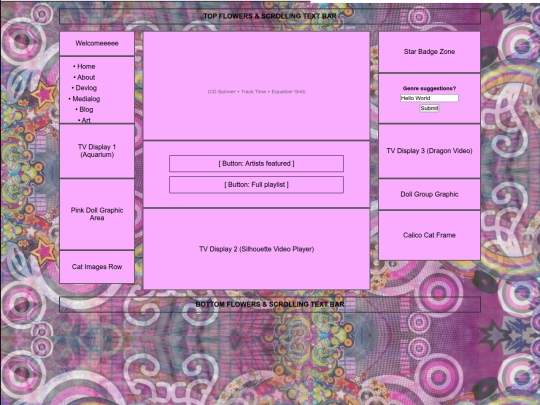Image resolution: width=540 pixels, height=405 pixels.
Task: Click the top flowers scrolling text bar
Action: click(x=270, y=16)
